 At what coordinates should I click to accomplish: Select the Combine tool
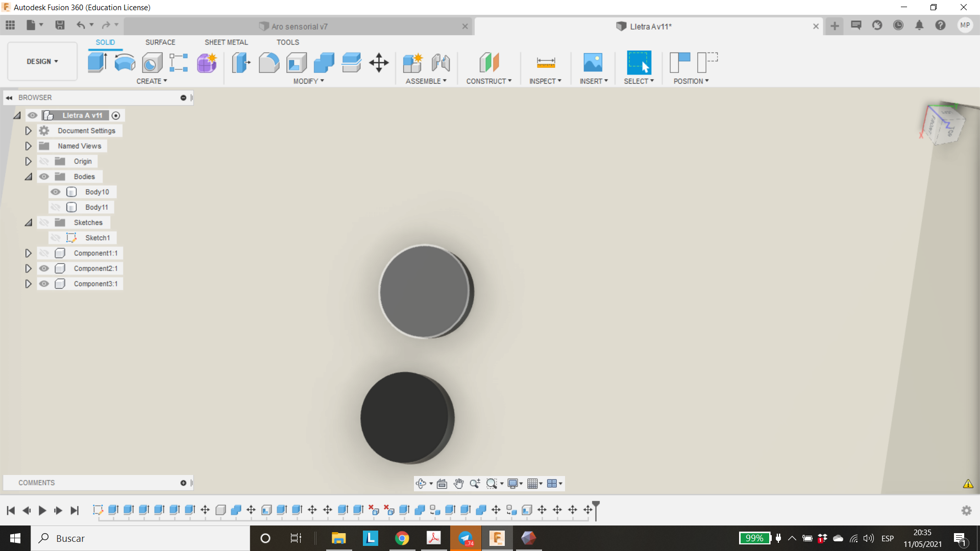coord(324,63)
